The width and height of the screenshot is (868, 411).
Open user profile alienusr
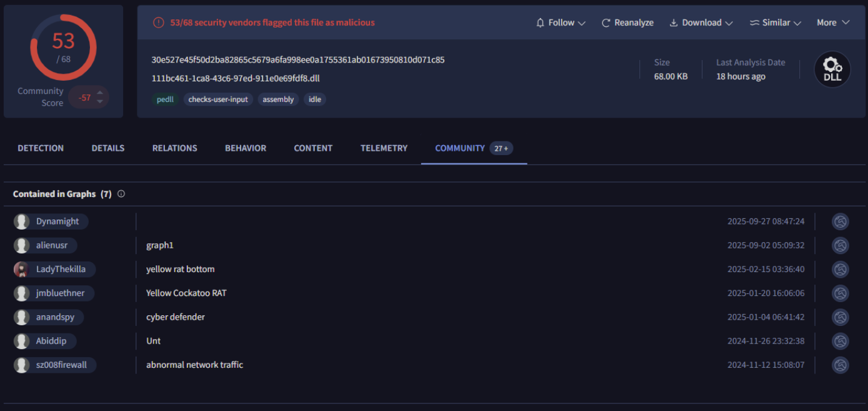tap(51, 245)
